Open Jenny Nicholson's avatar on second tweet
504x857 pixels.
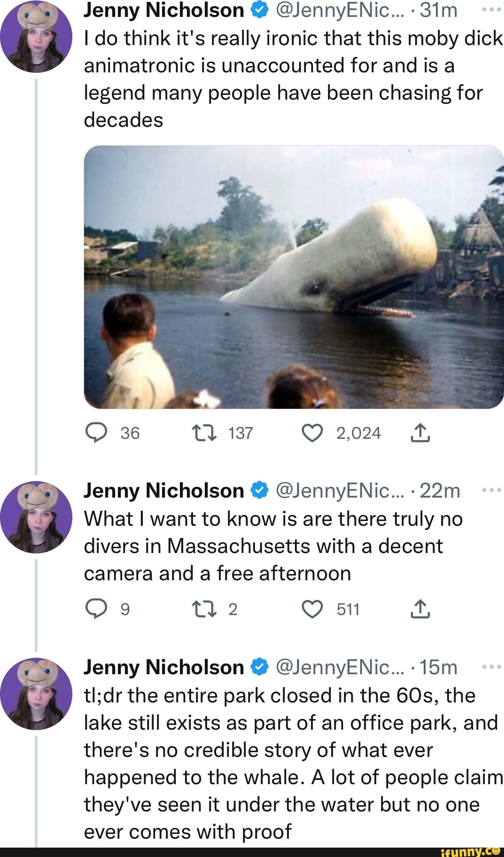pos(36,517)
